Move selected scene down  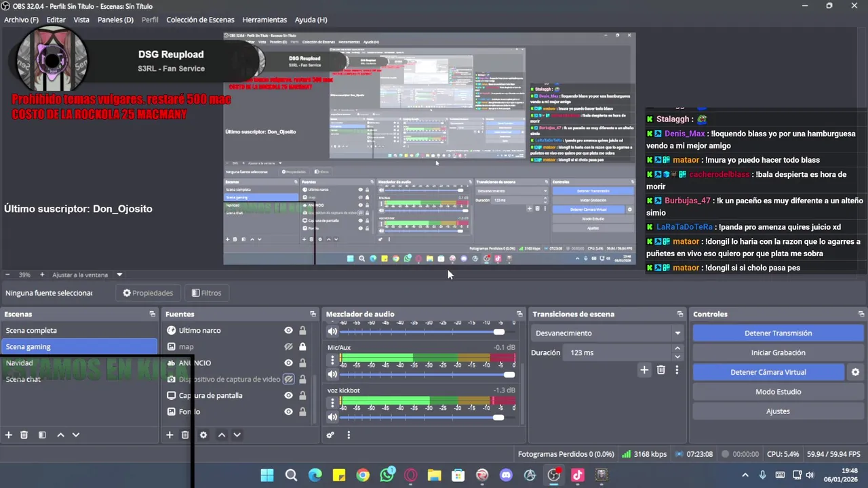point(76,434)
